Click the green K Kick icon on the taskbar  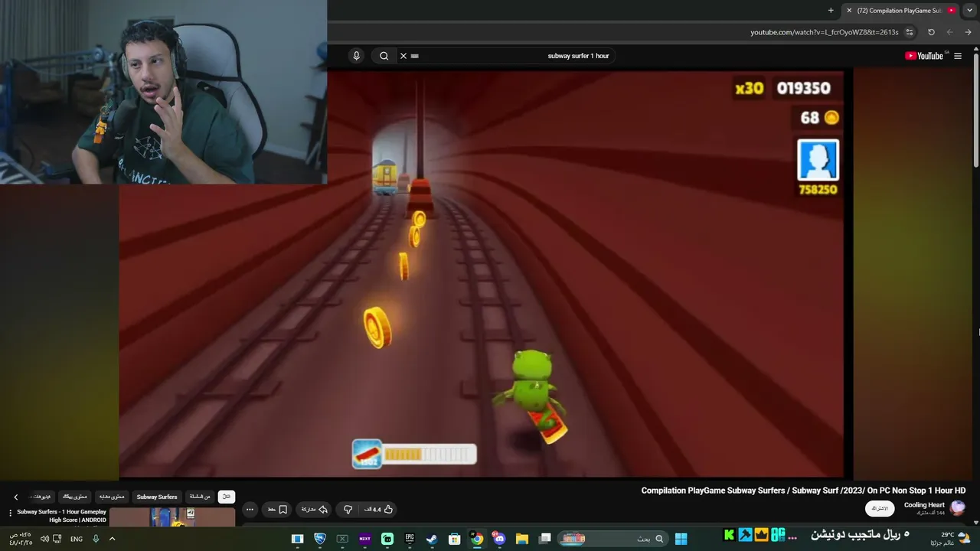(x=729, y=535)
